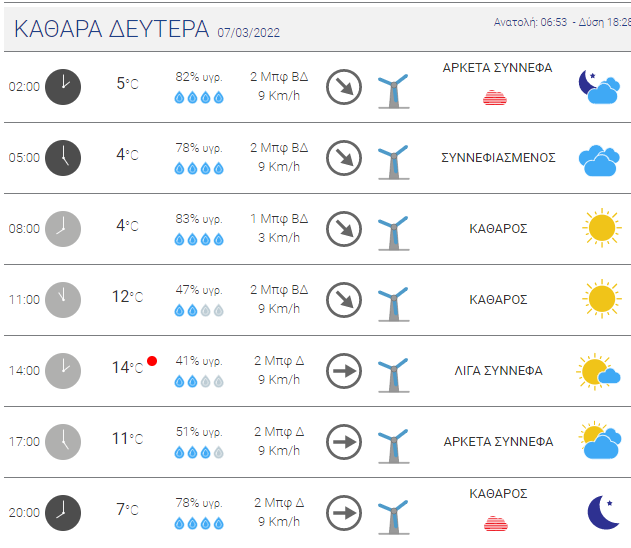Click the humidity droplets at 11:00
Viewport: 631px width, 548px height.
pos(199,310)
